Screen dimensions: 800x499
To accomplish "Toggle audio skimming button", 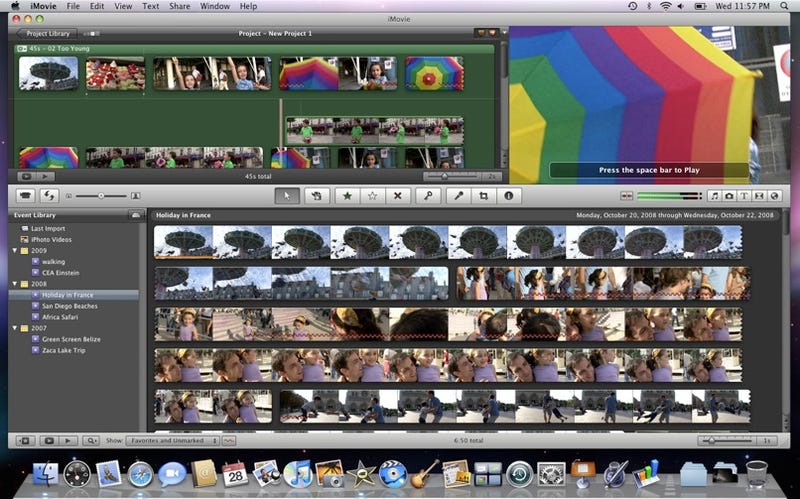I will coord(627,196).
